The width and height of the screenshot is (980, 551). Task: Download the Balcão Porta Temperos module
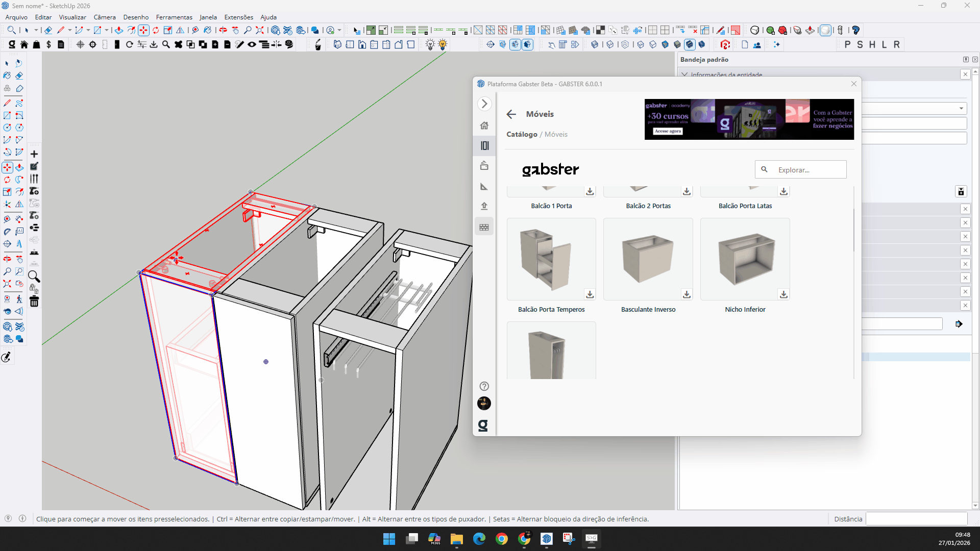tap(590, 294)
